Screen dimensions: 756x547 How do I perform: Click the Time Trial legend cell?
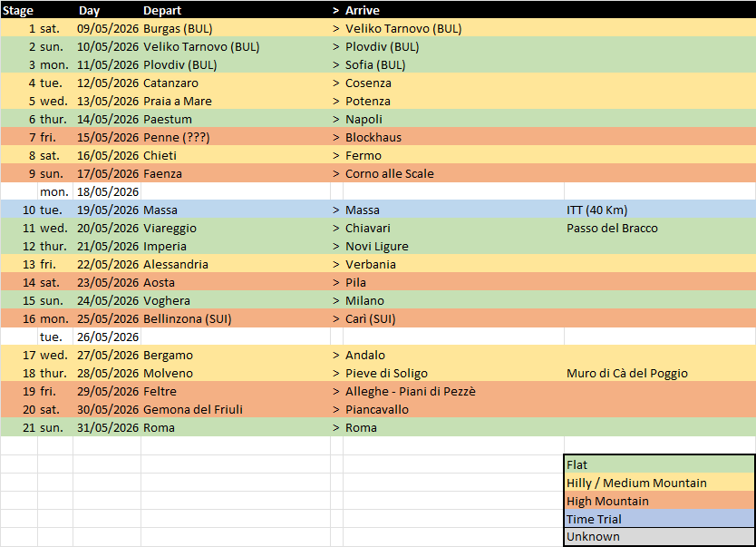[x=658, y=519]
